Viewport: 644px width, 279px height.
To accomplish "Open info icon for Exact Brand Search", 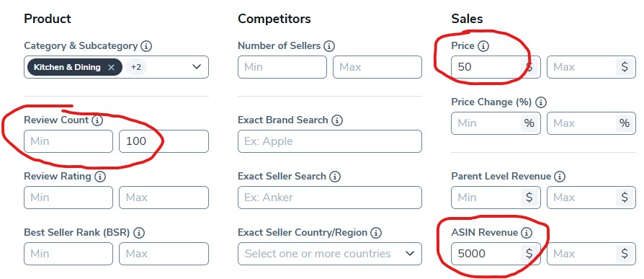I will pos(337,120).
